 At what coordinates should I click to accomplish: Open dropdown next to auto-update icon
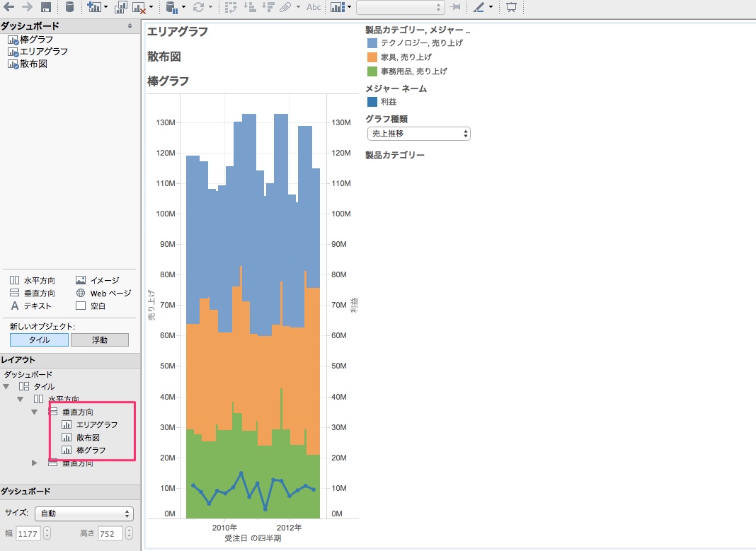[183, 7]
